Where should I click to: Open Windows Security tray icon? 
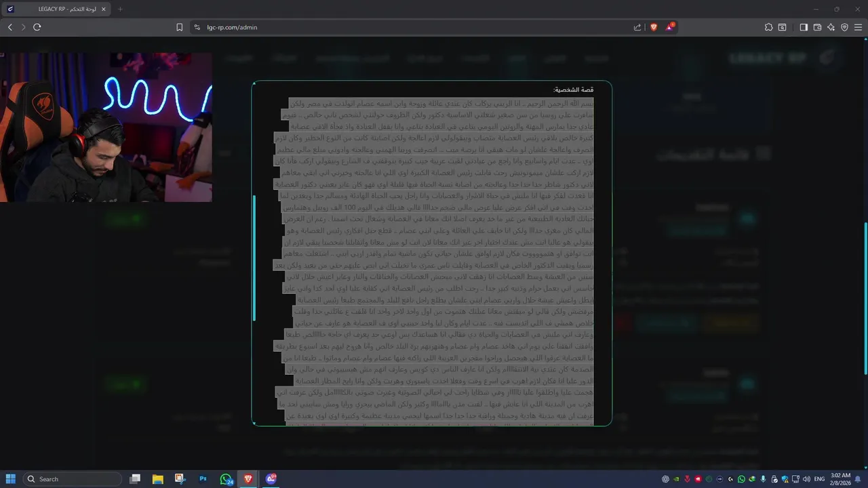(785, 479)
